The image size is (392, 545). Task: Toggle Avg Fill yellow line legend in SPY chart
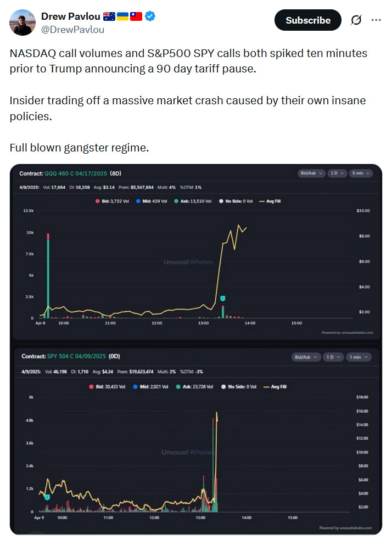pos(275,386)
